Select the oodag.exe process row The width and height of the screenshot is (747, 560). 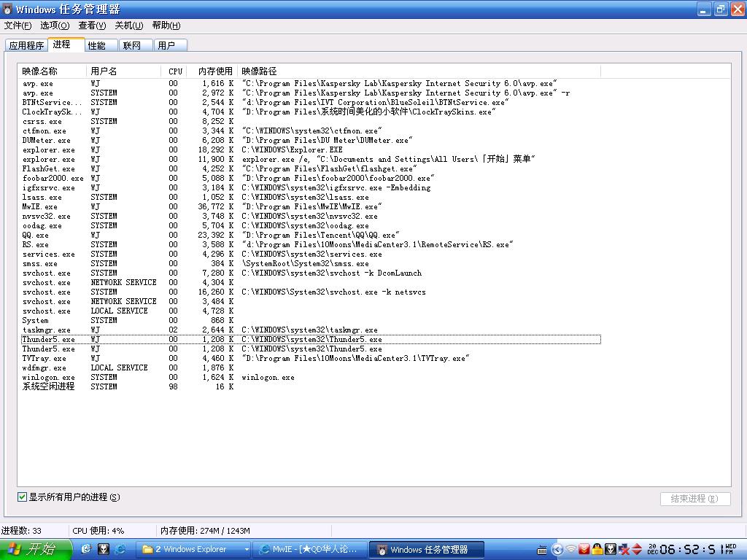click(311, 226)
